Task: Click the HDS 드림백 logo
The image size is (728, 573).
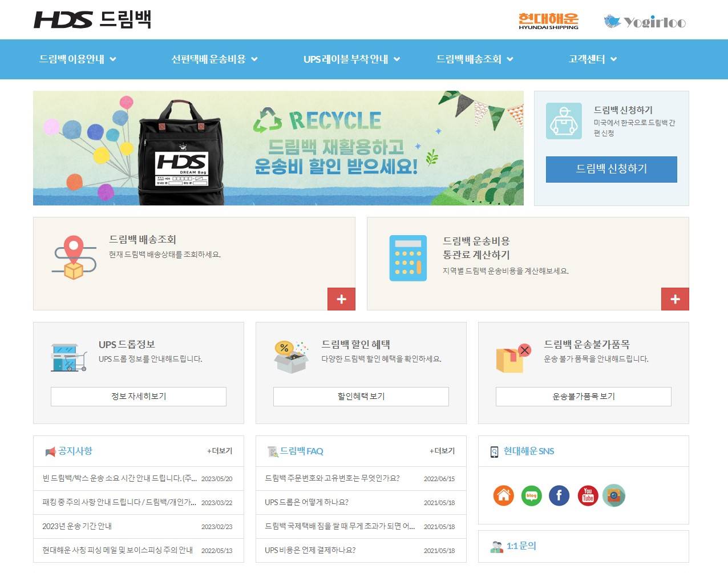Action: 92,19
